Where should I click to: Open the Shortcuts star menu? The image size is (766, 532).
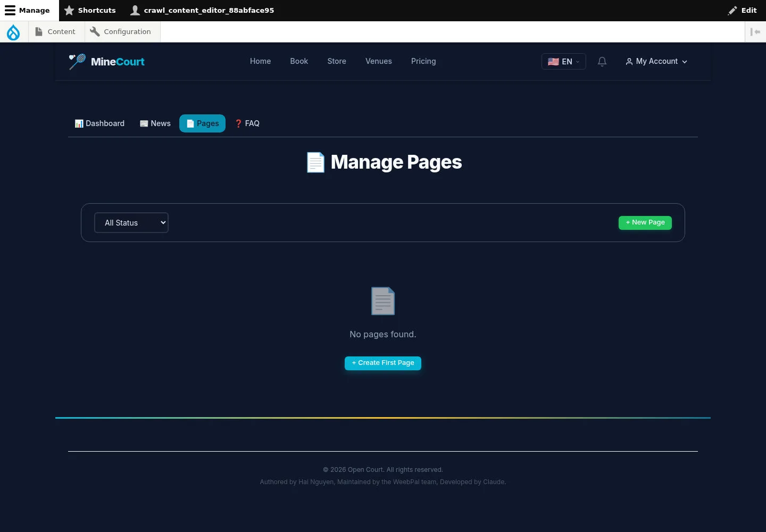click(x=90, y=11)
